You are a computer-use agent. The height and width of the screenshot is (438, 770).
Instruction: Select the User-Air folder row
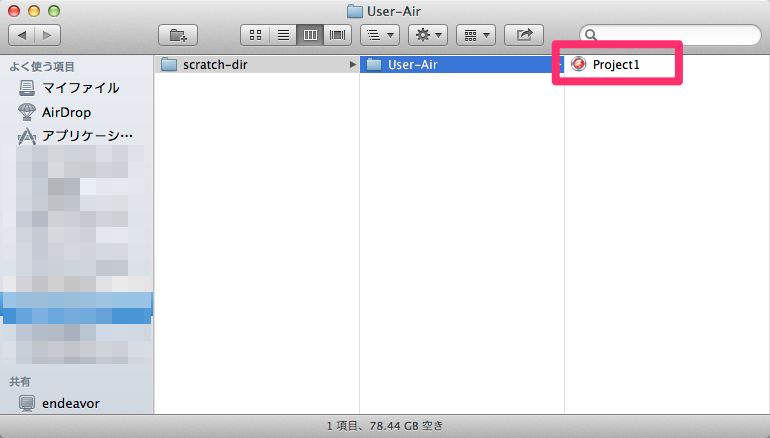tap(462, 64)
